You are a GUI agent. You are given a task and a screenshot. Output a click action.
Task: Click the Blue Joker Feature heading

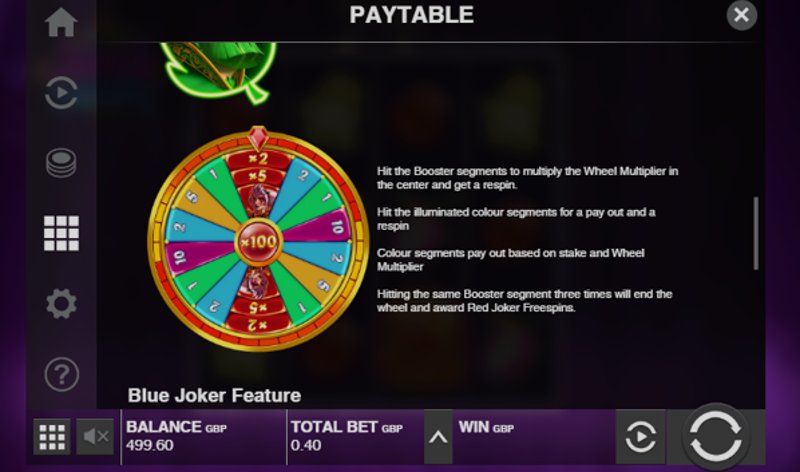pos(214,395)
